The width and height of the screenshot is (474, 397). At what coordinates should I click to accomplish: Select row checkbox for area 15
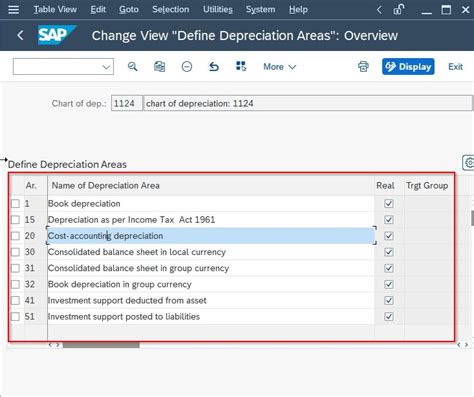click(x=15, y=220)
